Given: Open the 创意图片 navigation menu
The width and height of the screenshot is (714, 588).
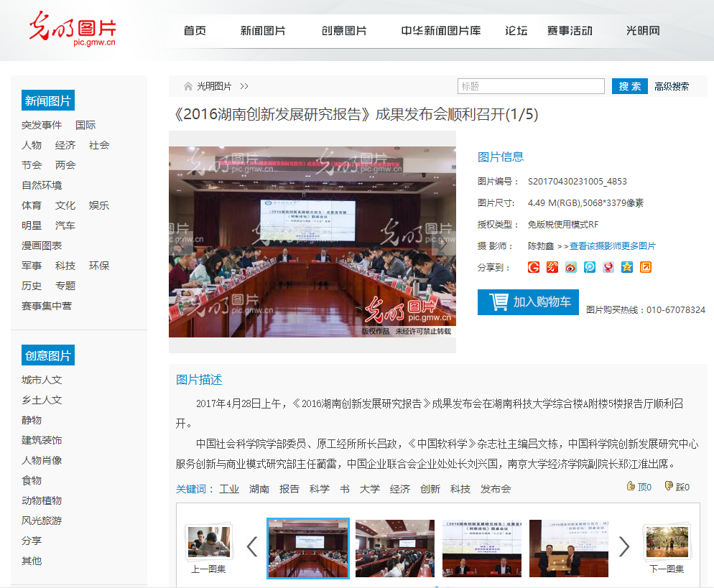Looking at the screenshot, I should click(x=344, y=31).
